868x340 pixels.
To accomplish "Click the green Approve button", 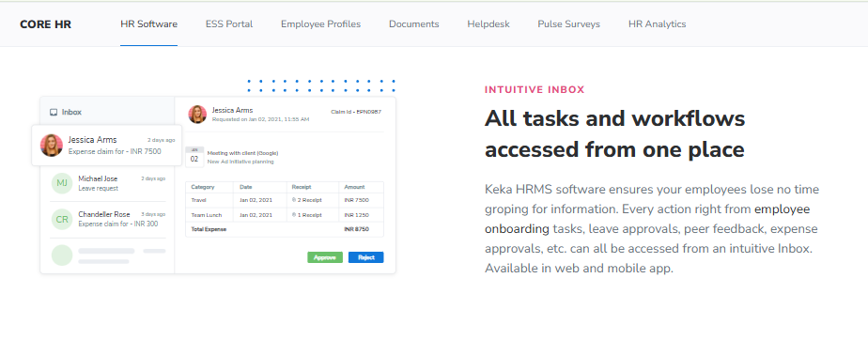I will [x=325, y=257].
